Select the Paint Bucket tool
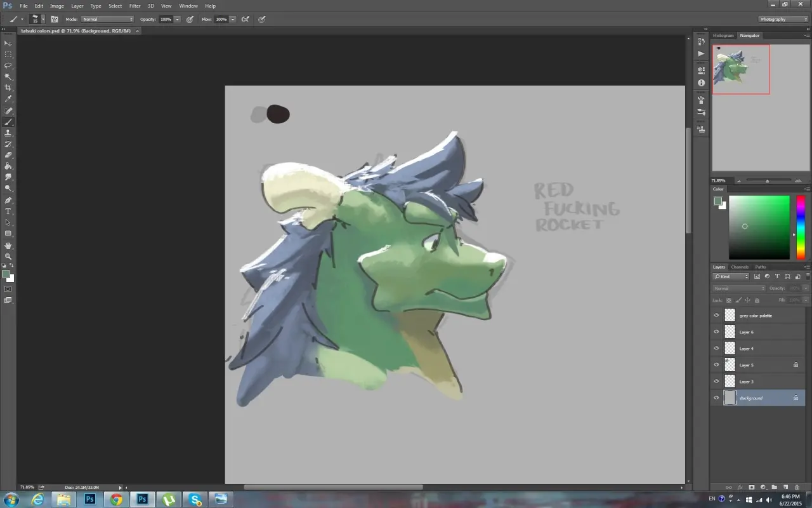812x508 pixels. pyautogui.click(x=8, y=166)
